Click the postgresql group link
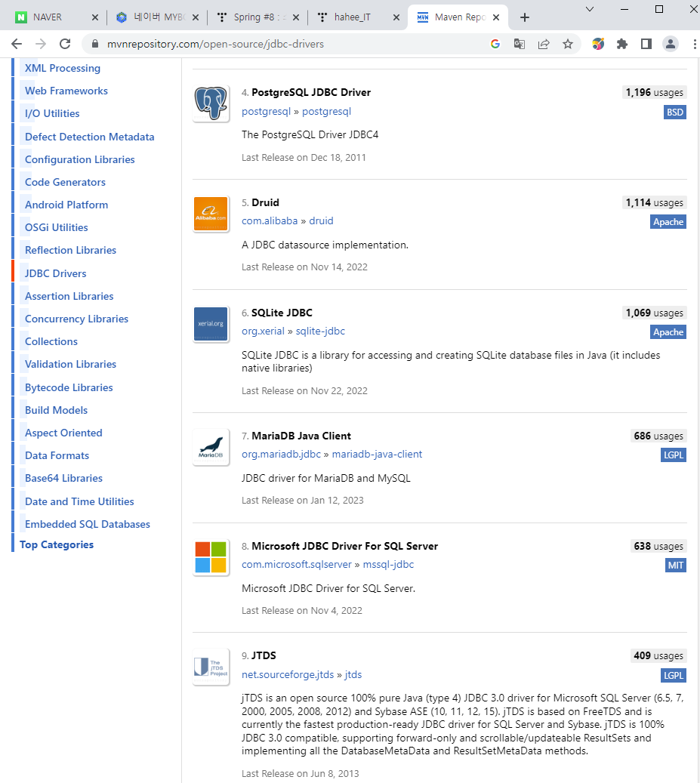Viewport: 700px width, 783px height. (266, 111)
